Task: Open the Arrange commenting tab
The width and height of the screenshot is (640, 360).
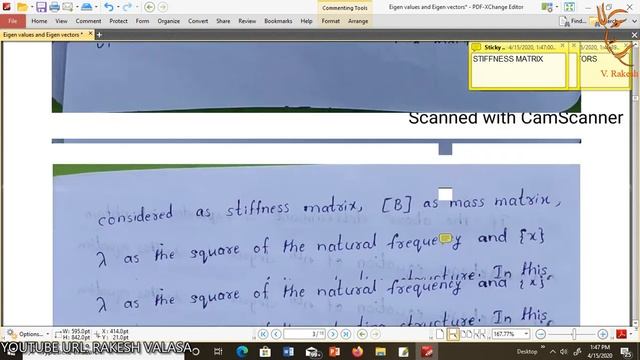Action: [x=358, y=21]
